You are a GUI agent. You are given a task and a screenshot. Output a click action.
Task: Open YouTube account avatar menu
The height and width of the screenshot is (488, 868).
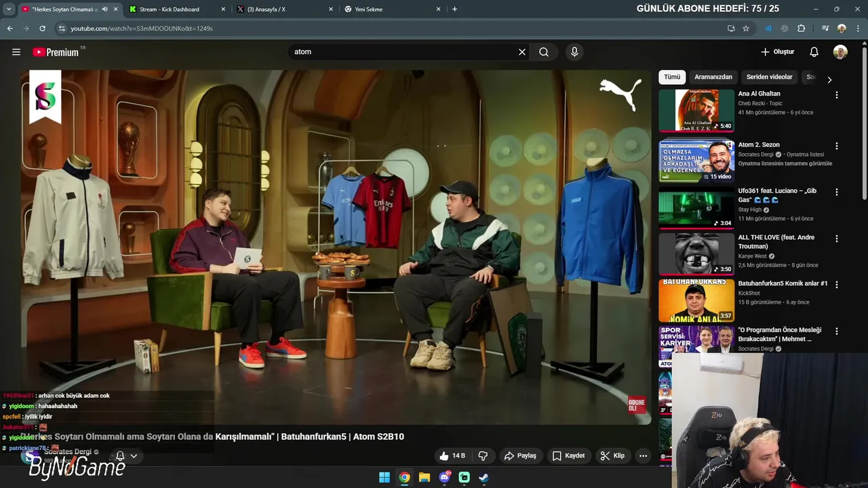click(840, 52)
